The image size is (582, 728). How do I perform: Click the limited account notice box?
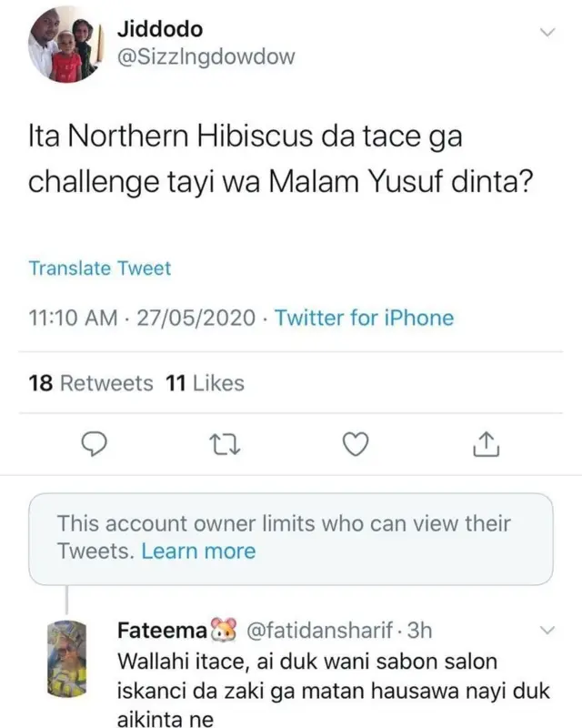[291, 538]
